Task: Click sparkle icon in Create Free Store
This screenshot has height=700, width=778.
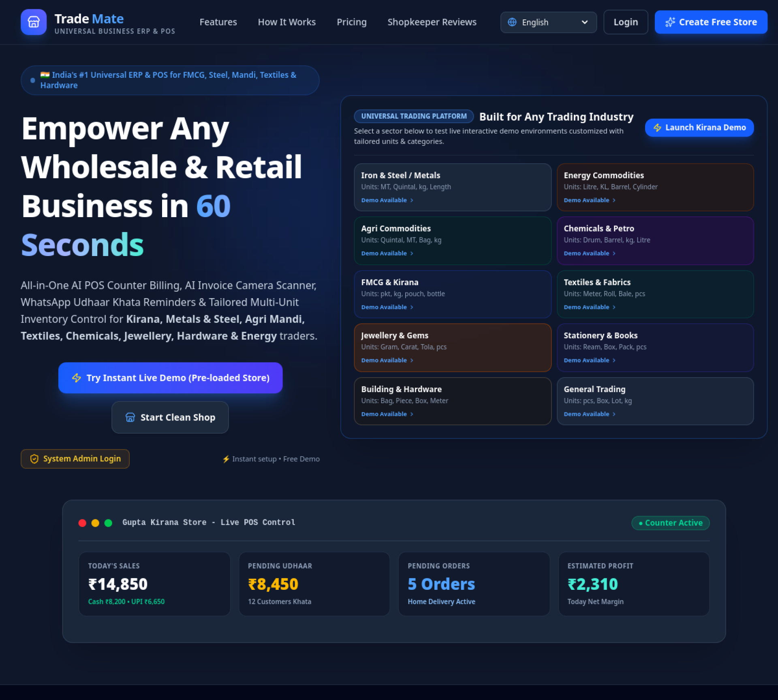Action: click(670, 22)
